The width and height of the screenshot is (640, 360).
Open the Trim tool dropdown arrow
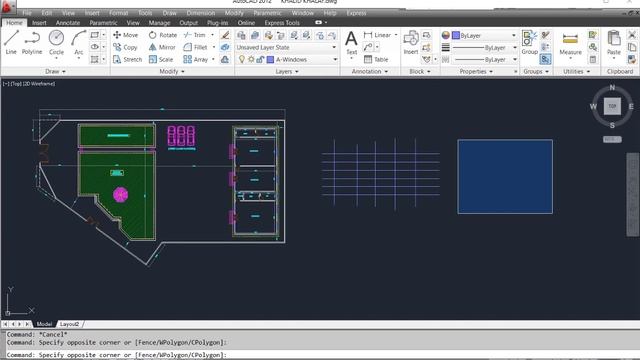pyautogui.click(x=212, y=35)
